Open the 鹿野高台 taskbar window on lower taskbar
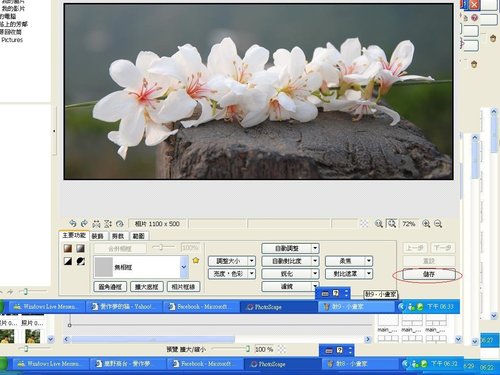Image resolution: width=500 pixels, height=375 pixels. tap(127, 364)
